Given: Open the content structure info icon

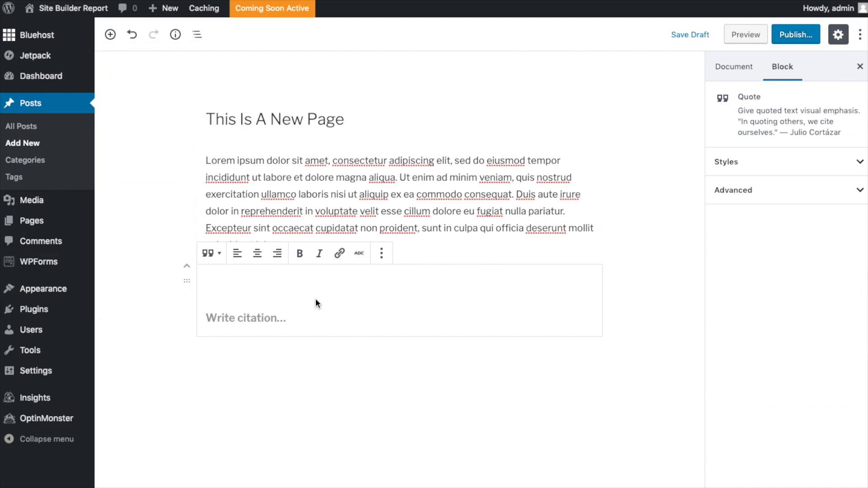Looking at the screenshot, I should (175, 34).
